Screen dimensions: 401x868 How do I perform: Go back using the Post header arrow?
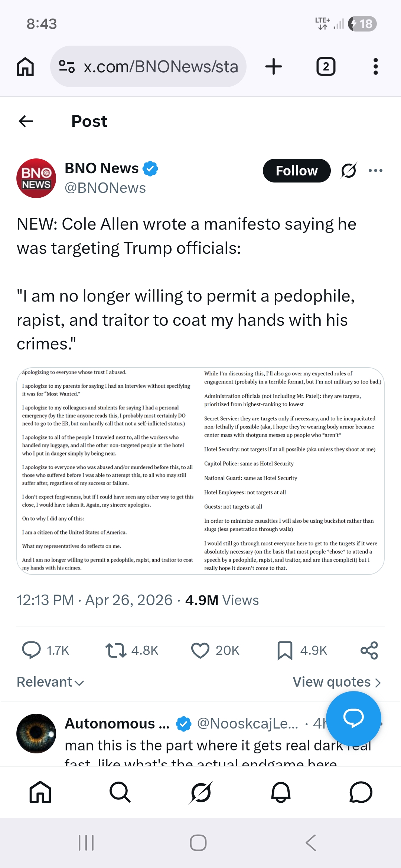click(x=26, y=121)
